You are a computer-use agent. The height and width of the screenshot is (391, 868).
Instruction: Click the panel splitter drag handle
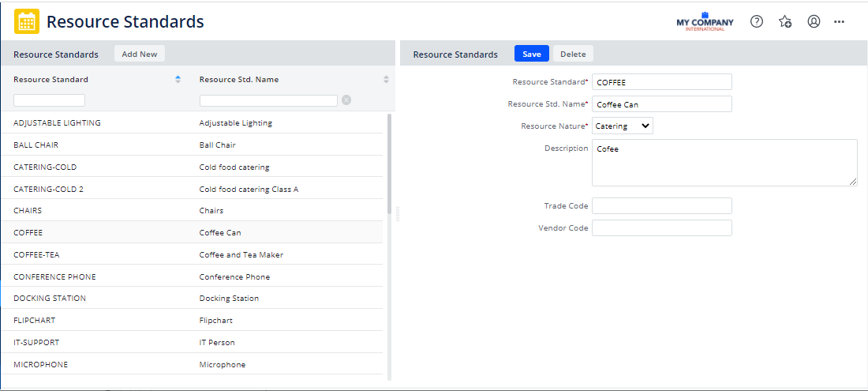[397, 214]
